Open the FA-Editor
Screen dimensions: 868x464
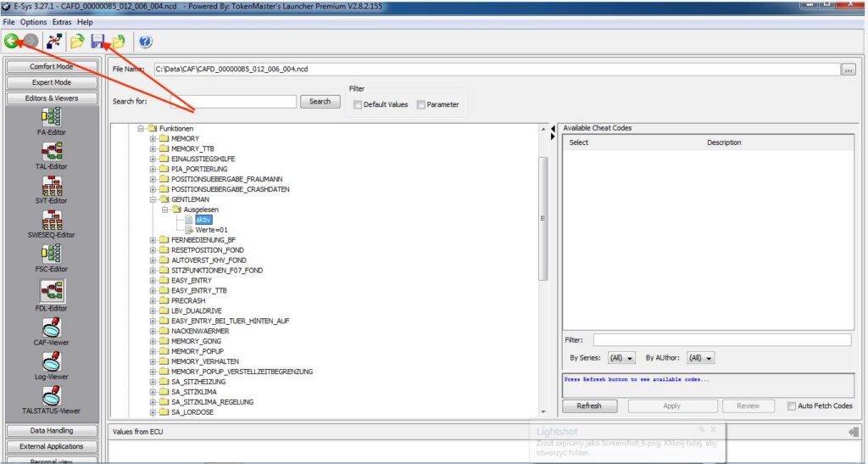pos(52,117)
